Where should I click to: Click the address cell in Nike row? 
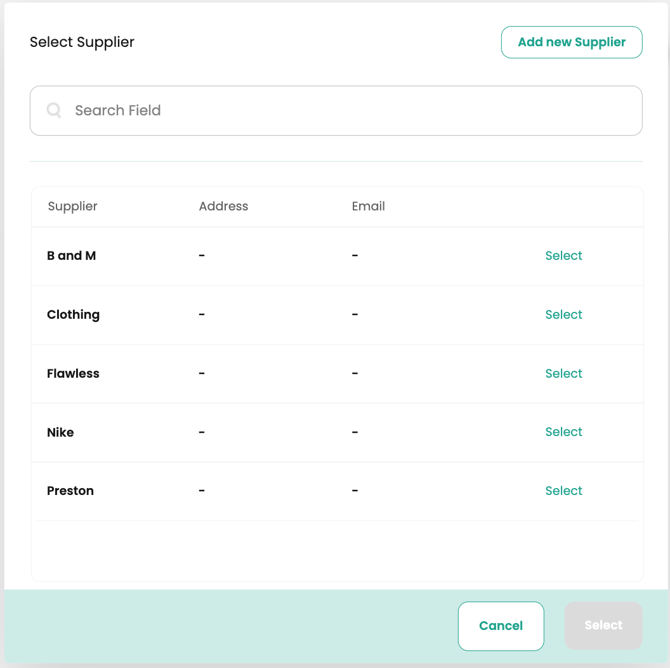[202, 433]
